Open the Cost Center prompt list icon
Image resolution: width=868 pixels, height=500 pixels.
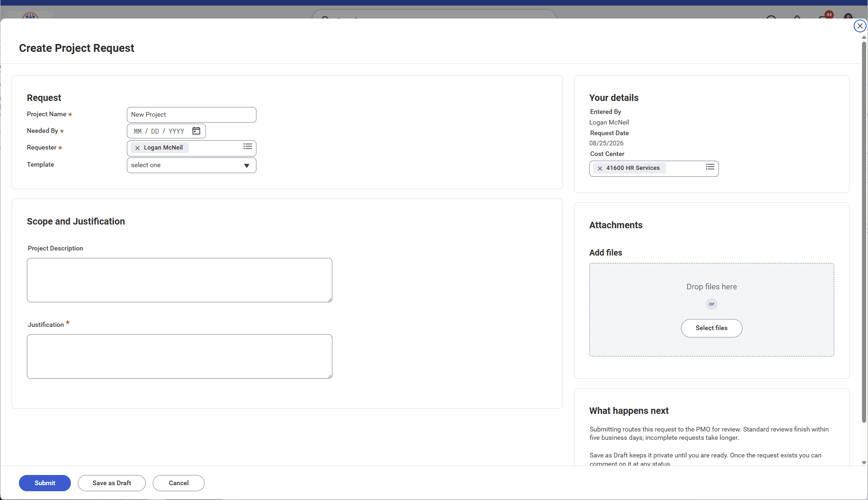coord(710,167)
